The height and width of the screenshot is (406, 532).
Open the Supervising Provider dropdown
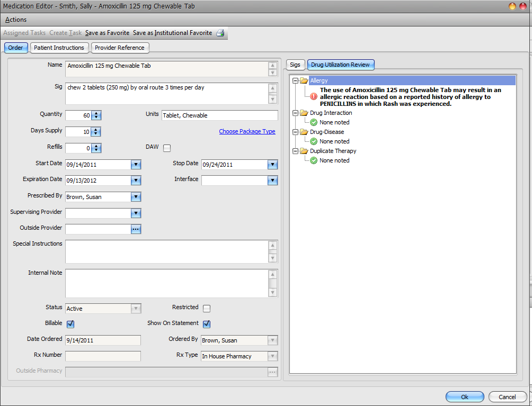pyautogui.click(x=136, y=213)
